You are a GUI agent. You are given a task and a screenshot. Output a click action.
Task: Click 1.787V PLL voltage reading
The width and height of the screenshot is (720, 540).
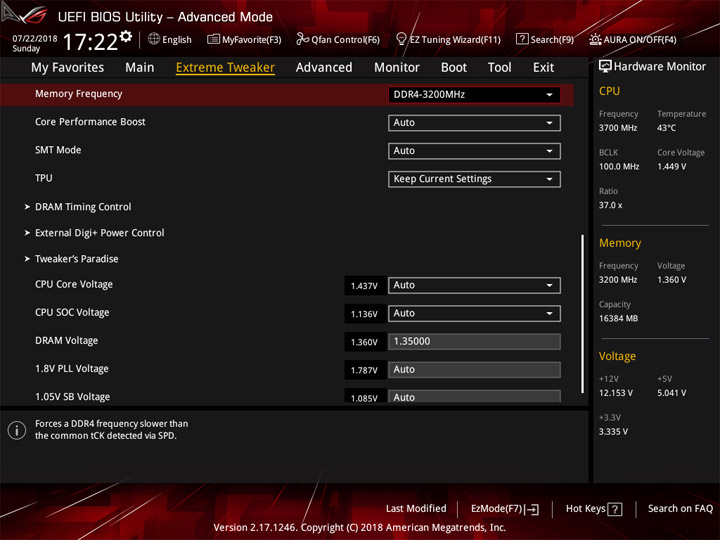point(364,370)
